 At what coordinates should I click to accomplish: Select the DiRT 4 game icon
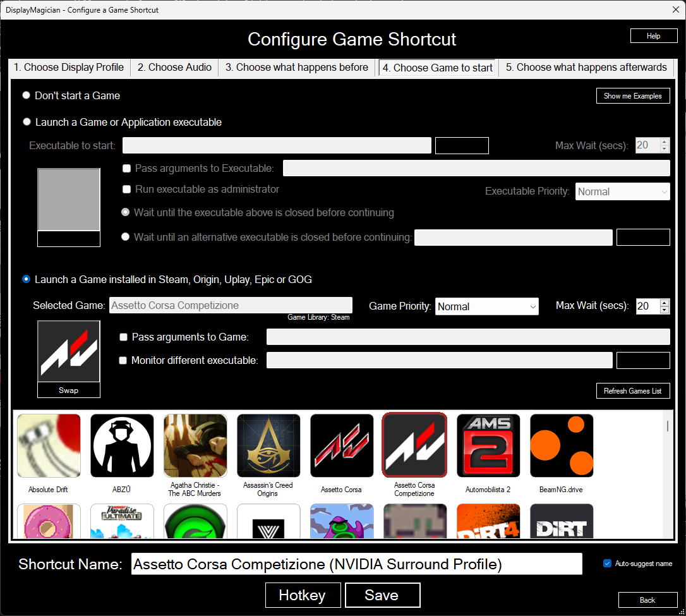coord(488,521)
